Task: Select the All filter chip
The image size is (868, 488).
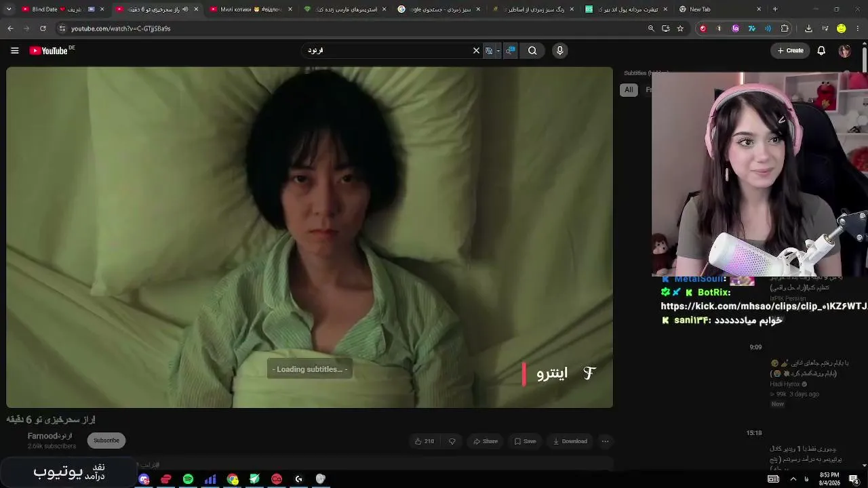Action: [x=629, y=89]
